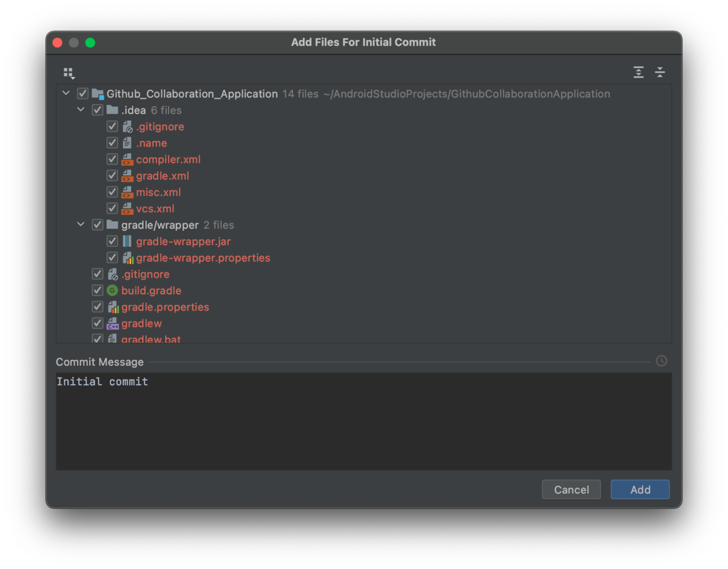This screenshot has height=569, width=728.
Task: Open commit message history clock icon
Action: pos(661,361)
